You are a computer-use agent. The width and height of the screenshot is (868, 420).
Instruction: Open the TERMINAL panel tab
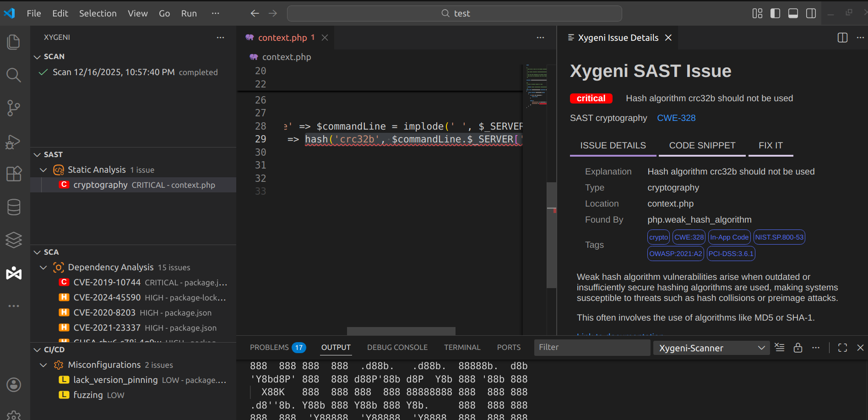click(x=462, y=348)
